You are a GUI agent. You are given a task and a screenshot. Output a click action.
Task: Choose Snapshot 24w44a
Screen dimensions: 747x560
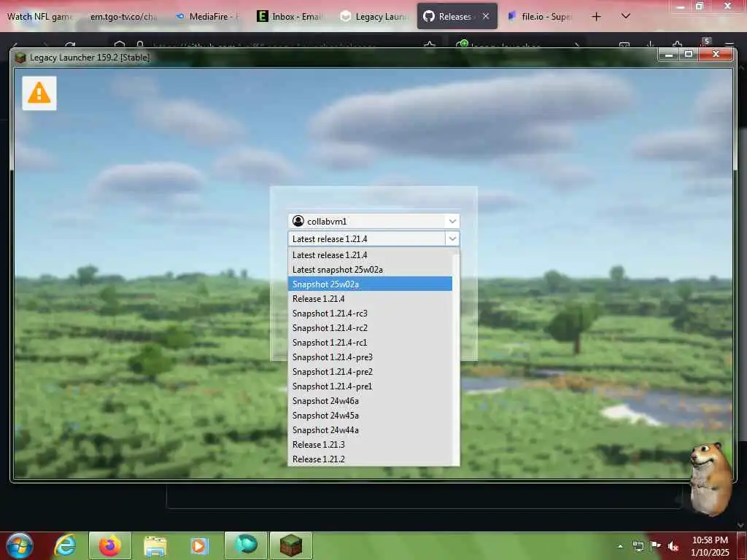pos(370,430)
